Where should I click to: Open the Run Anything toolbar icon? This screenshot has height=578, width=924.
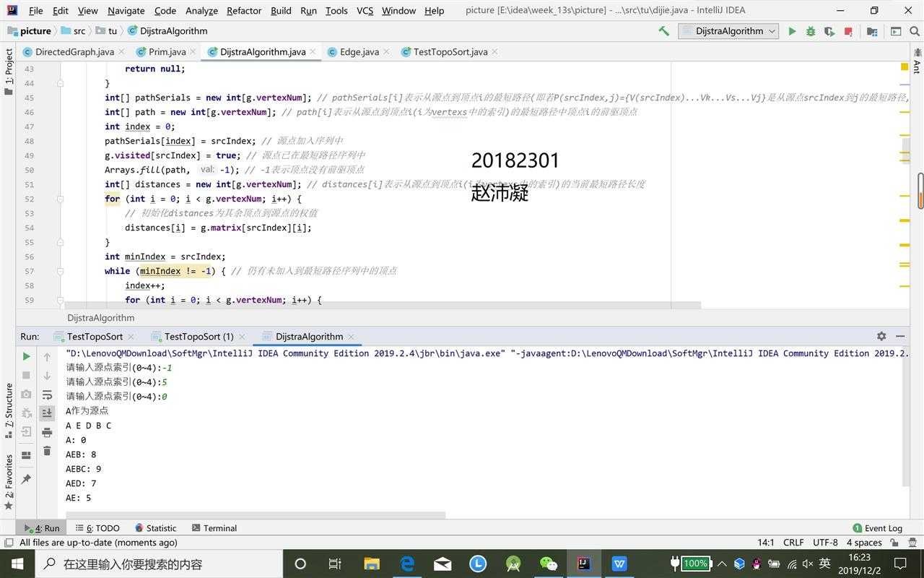click(x=896, y=31)
